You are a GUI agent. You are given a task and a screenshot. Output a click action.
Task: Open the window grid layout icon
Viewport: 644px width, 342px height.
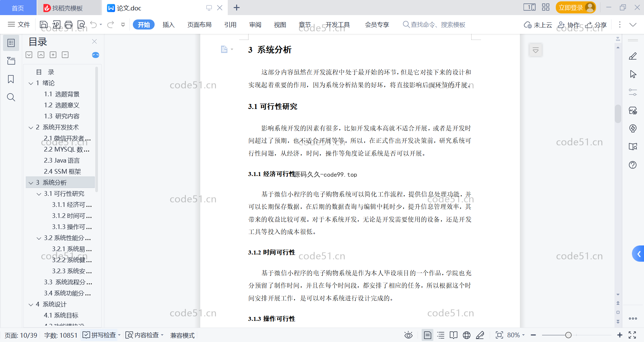pos(546,7)
